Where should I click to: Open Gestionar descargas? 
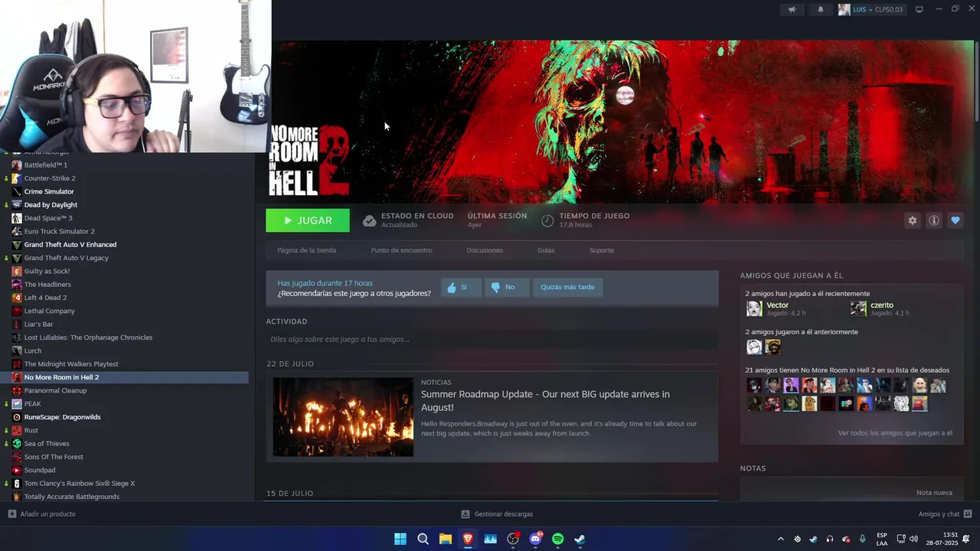click(x=497, y=514)
